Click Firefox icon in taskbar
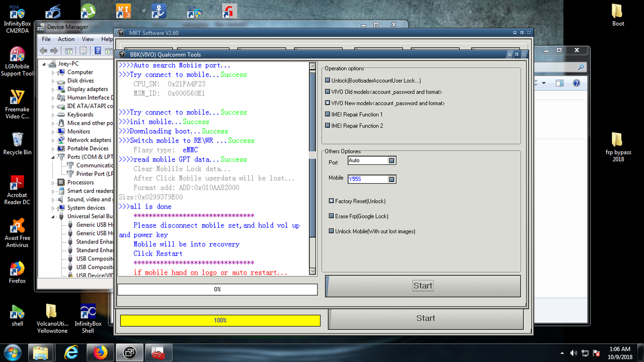The height and width of the screenshot is (362, 644). point(101,352)
